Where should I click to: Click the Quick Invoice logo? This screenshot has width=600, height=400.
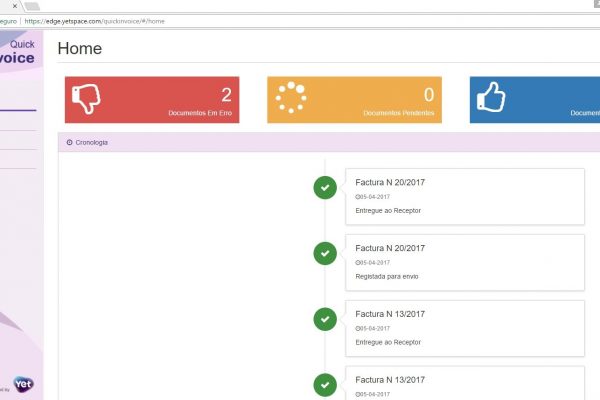coord(20,53)
